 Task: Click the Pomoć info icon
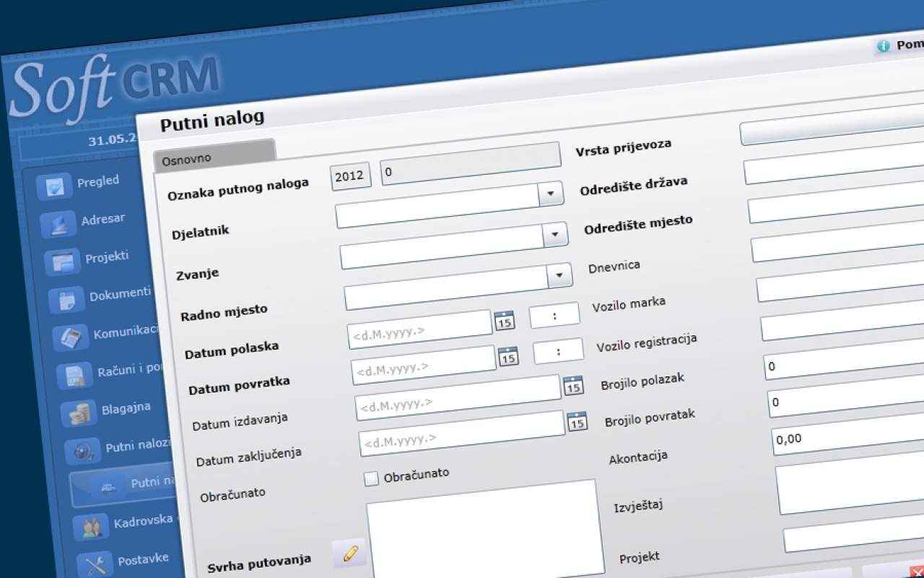[x=883, y=46]
